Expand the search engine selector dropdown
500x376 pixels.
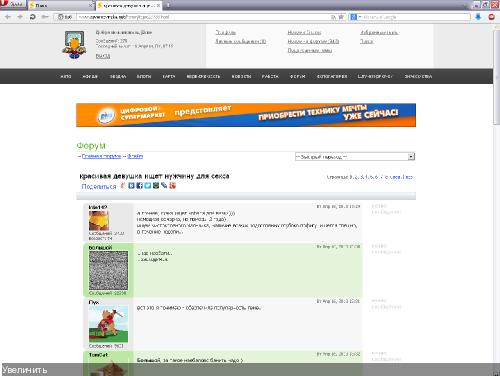click(356, 17)
